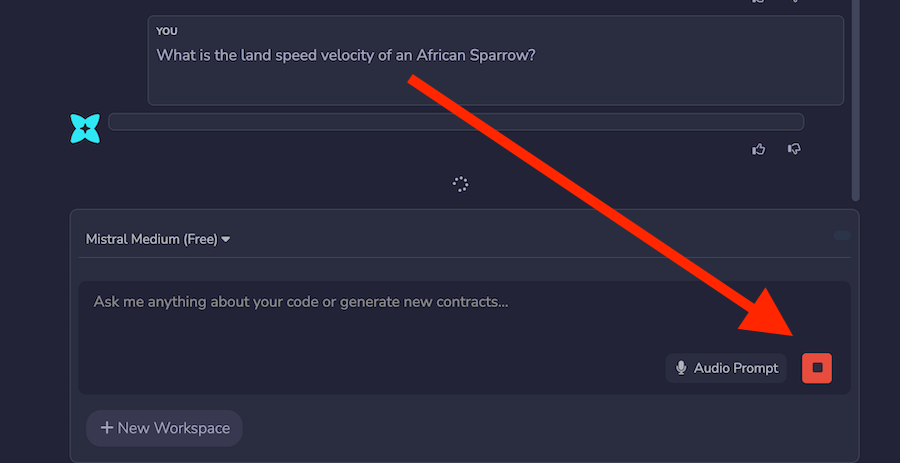Image resolution: width=900 pixels, height=463 pixels.
Task: Click the caret arrow next to Mistral Medium
Action: (226, 239)
